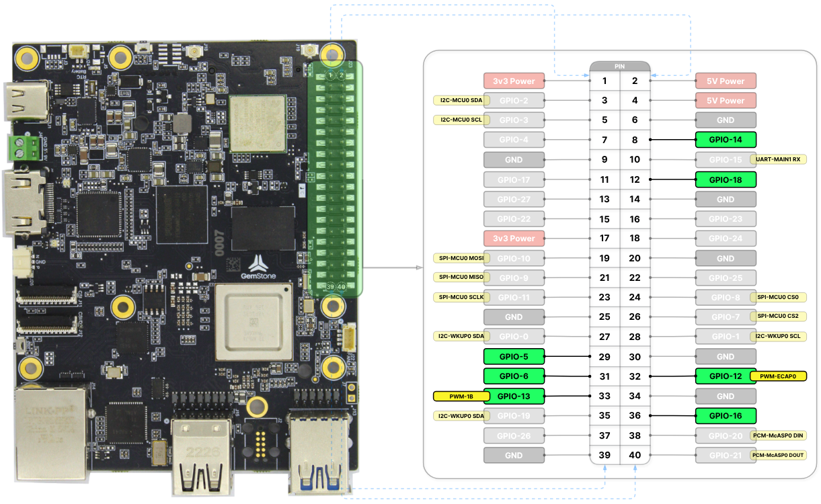This screenshot has height=504, width=821.
Task: Click the SPI-MCU0 SCLK tag
Action: click(462, 297)
